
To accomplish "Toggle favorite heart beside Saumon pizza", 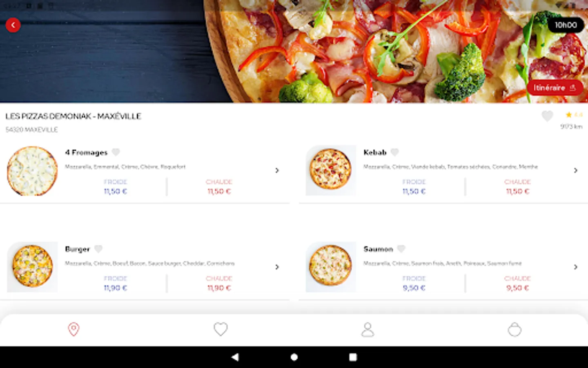I will 401,249.
